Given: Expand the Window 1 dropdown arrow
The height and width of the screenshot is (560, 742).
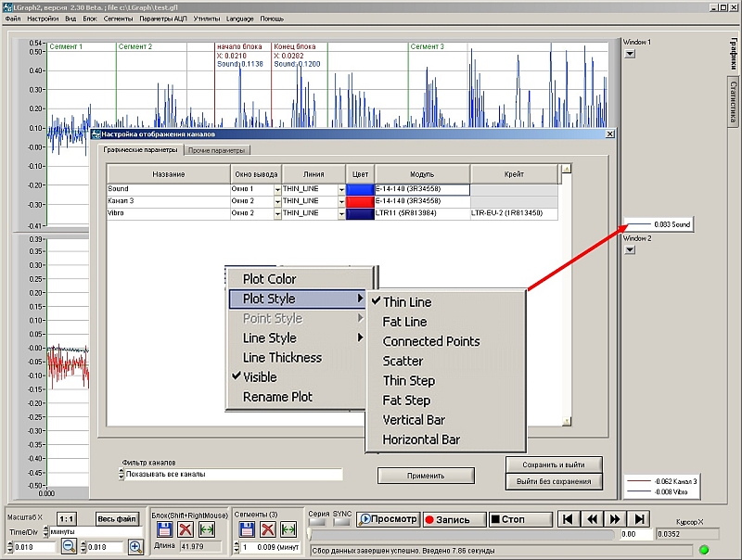Looking at the screenshot, I should pos(631,54).
